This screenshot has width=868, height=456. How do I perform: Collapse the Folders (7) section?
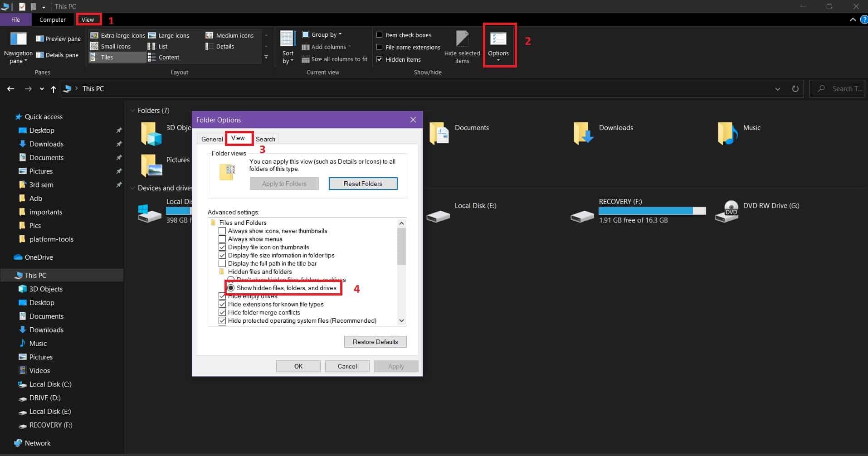pyautogui.click(x=132, y=110)
